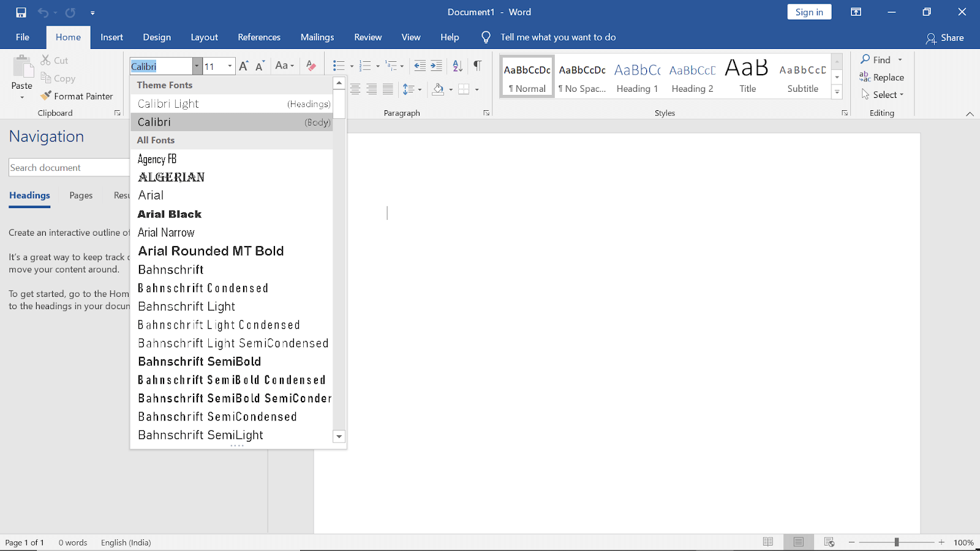This screenshot has width=980, height=551.
Task: Switch to the References ribbon tab
Action: [259, 37]
